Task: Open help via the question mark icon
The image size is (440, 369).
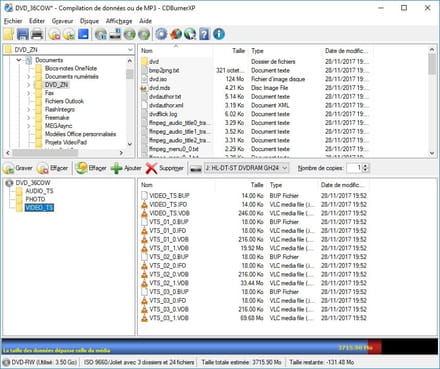Action: coord(204,34)
